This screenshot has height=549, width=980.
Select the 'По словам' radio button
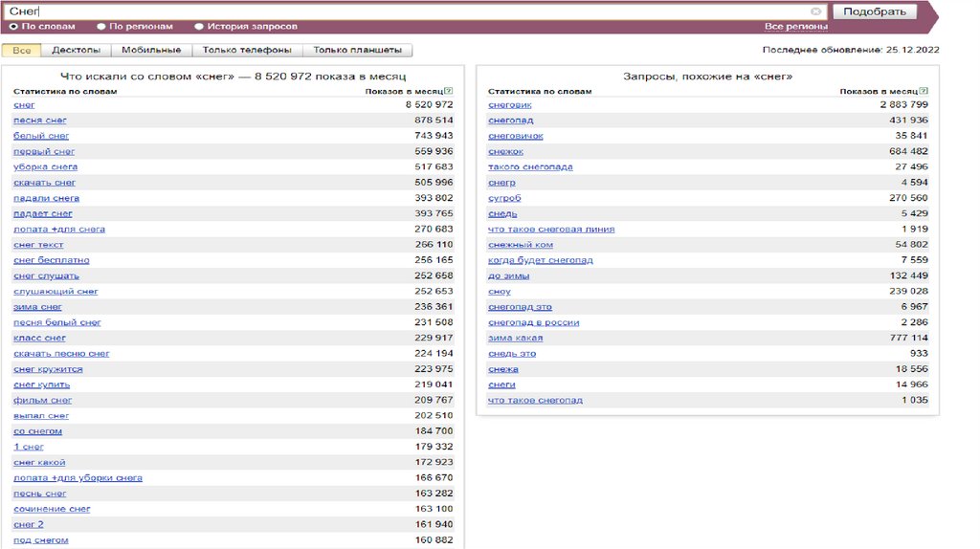(x=13, y=27)
